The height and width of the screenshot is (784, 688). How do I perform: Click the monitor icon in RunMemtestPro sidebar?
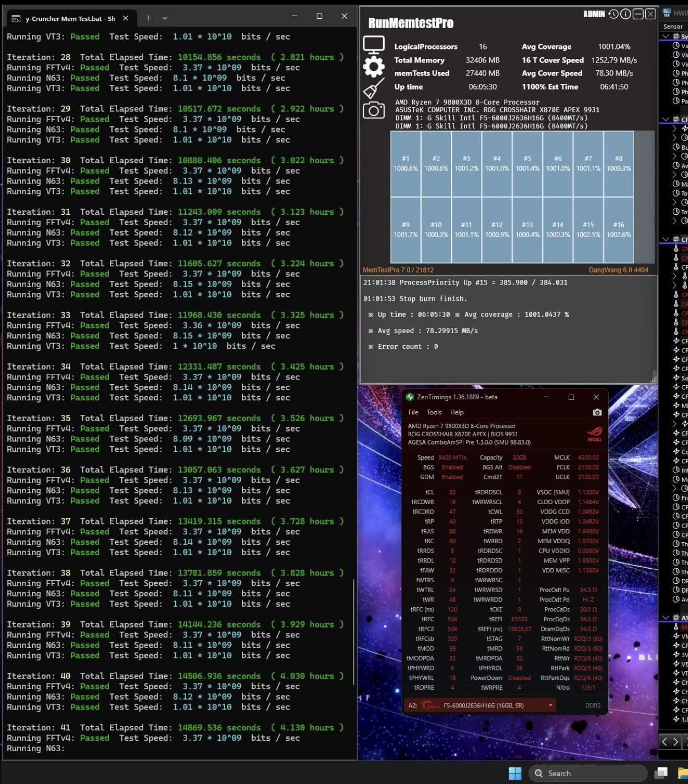pyautogui.click(x=374, y=45)
